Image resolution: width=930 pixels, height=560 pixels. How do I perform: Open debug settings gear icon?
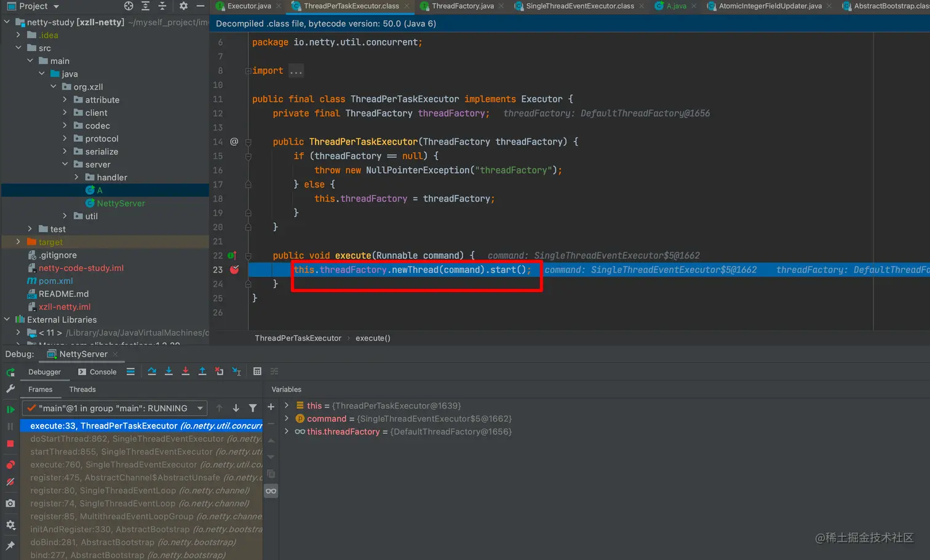tap(10, 525)
